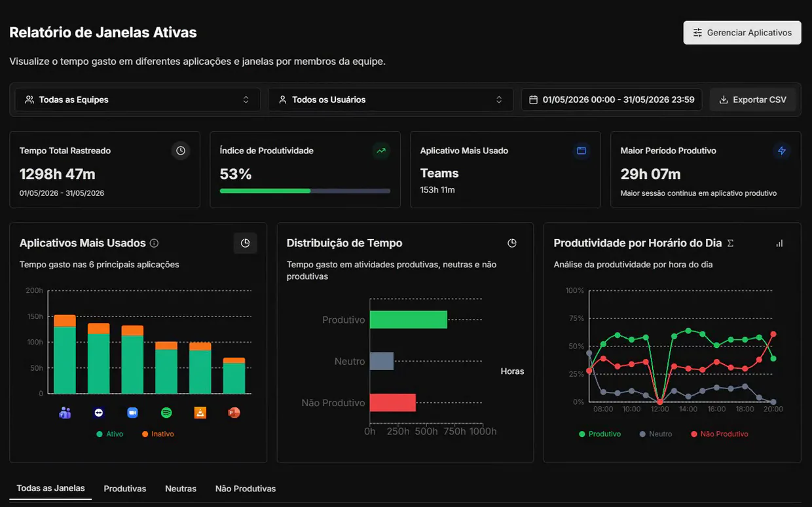
Task: Click the group icon in Todas as Equipes selector
Action: pyautogui.click(x=29, y=100)
